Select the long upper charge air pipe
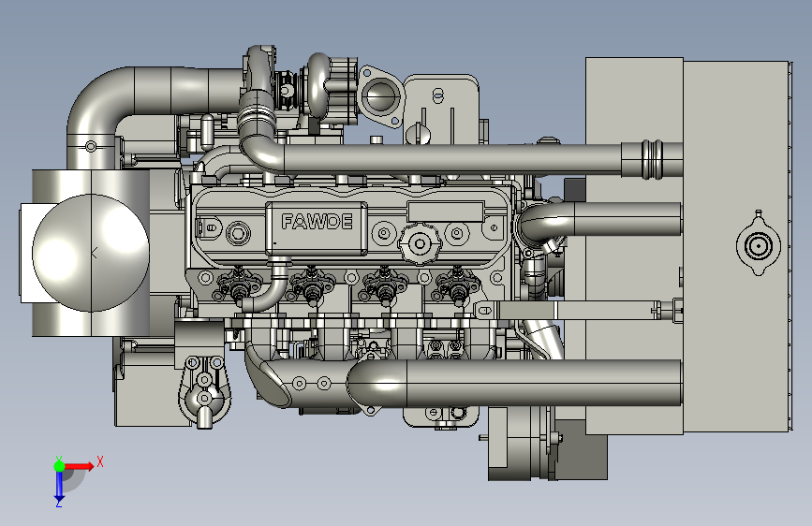Screen dimensions: 812x526 [x=450, y=158]
